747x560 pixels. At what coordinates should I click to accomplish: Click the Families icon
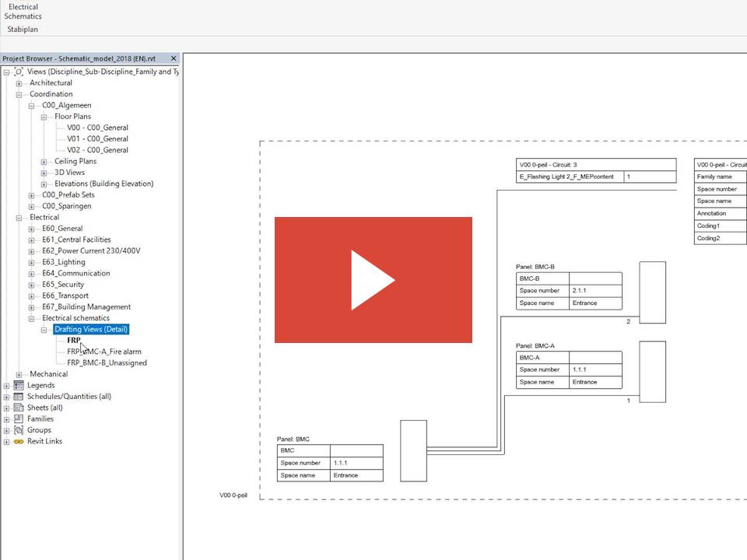click(19, 418)
